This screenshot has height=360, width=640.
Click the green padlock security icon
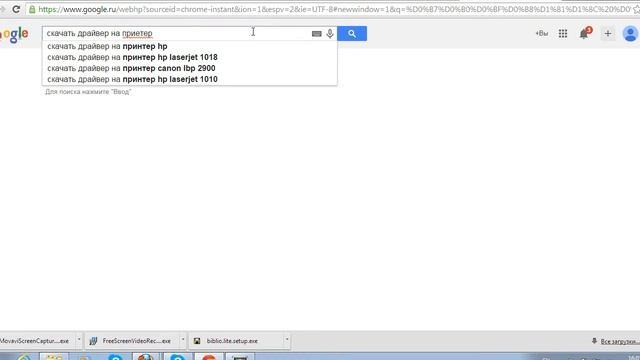32,9
